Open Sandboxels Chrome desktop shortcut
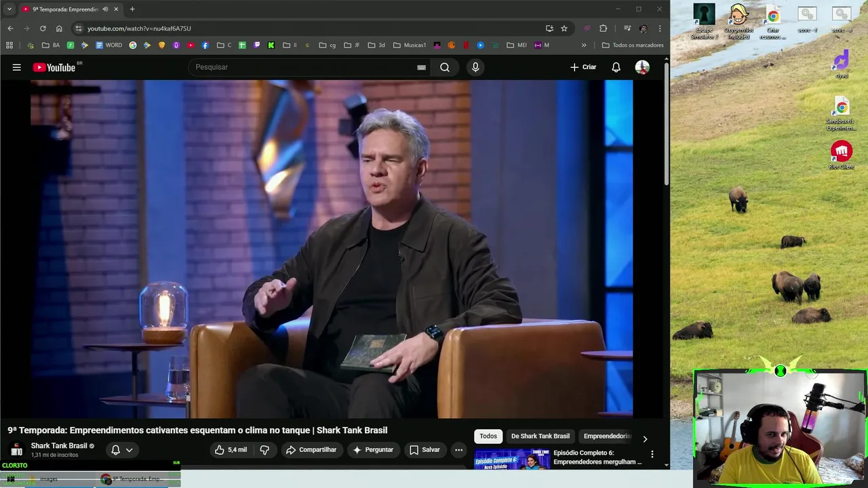 pyautogui.click(x=842, y=114)
